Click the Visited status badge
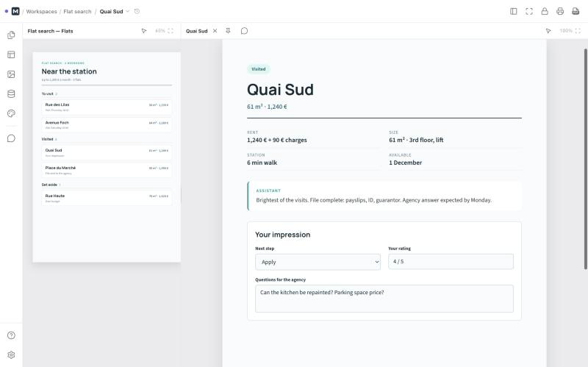This screenshot has width=588, height=367. pyautogui.click(x=259, y=69)
